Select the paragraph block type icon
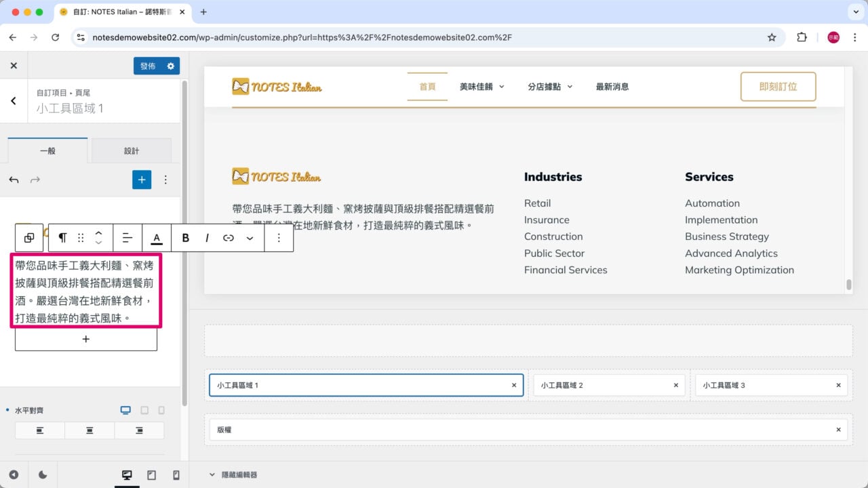Image resolution: width=868 pixels, height=488 pixels. [62, 238]
